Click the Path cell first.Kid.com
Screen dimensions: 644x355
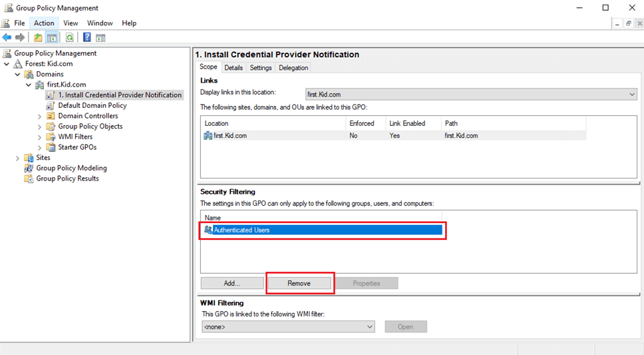461,135
